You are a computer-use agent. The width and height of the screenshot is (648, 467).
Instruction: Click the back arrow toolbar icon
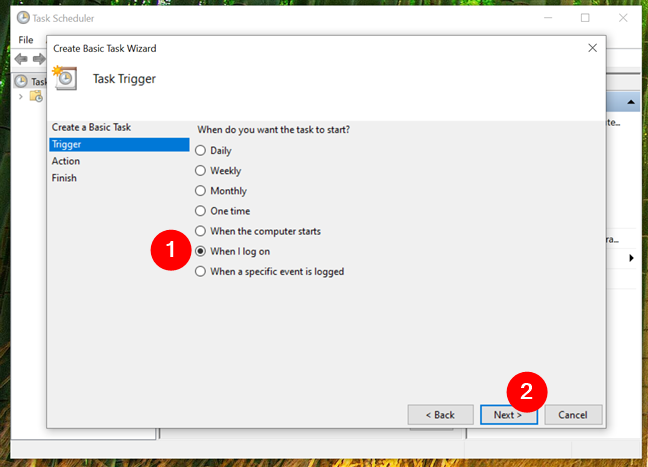click(x=21, y=59)
